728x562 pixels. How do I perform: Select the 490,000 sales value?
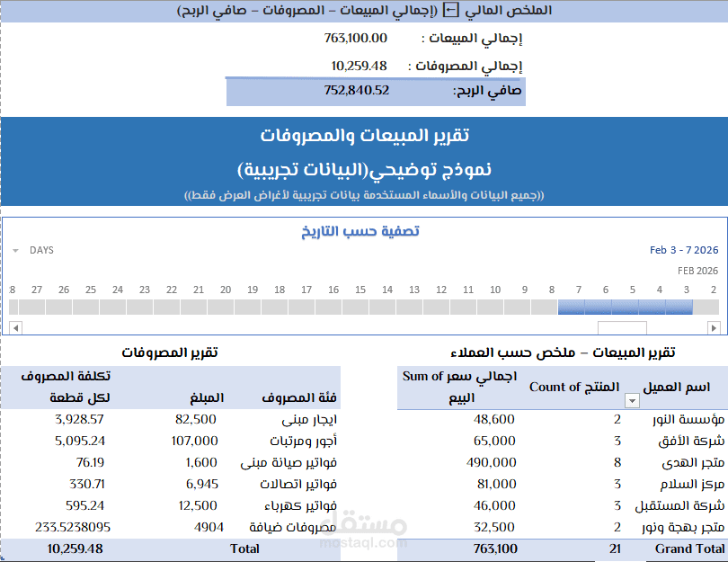(492, 462)
